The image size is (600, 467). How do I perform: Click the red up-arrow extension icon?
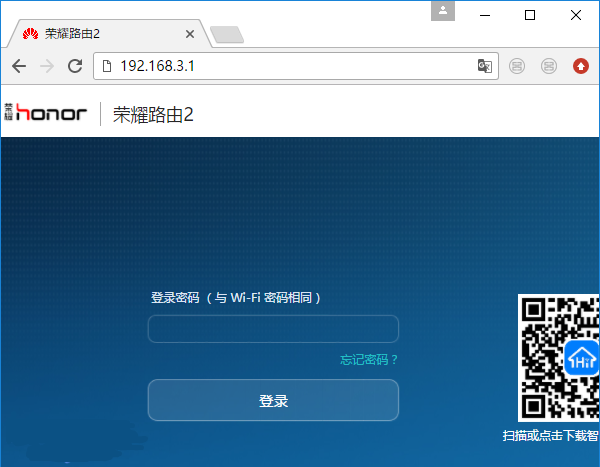pos(581,66)
